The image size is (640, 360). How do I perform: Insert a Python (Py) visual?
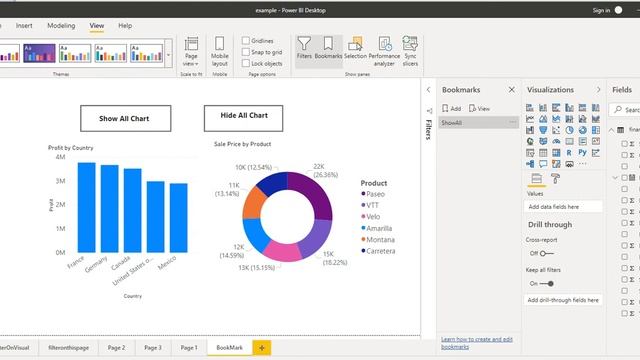(582, 152)
